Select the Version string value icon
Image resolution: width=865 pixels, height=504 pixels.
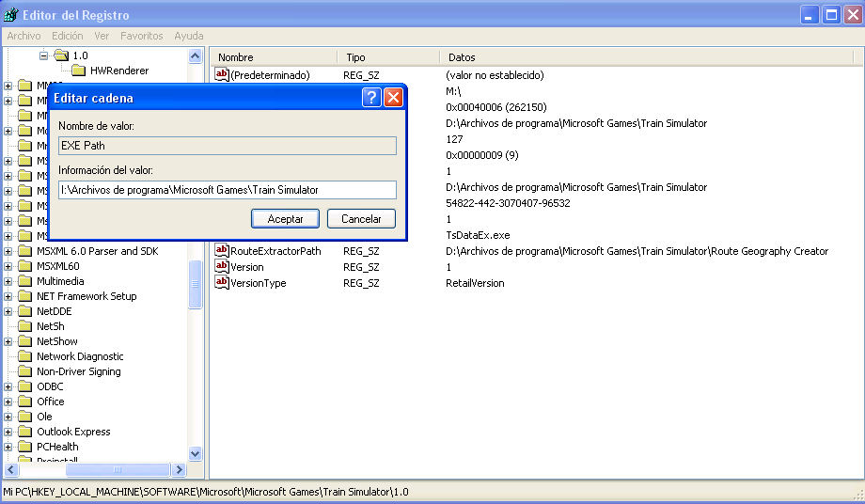(x=222, y=267)
